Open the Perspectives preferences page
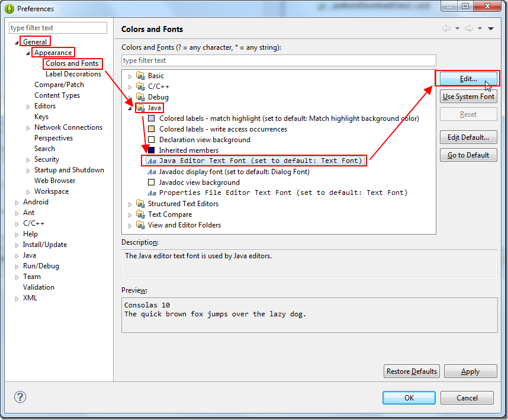This screenshot has height=420, width=508. coord(53,138)
